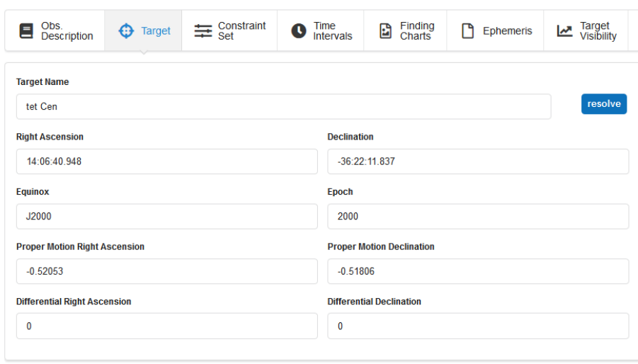Edit the Equinox field showing J2000

(x=166, y=217)
